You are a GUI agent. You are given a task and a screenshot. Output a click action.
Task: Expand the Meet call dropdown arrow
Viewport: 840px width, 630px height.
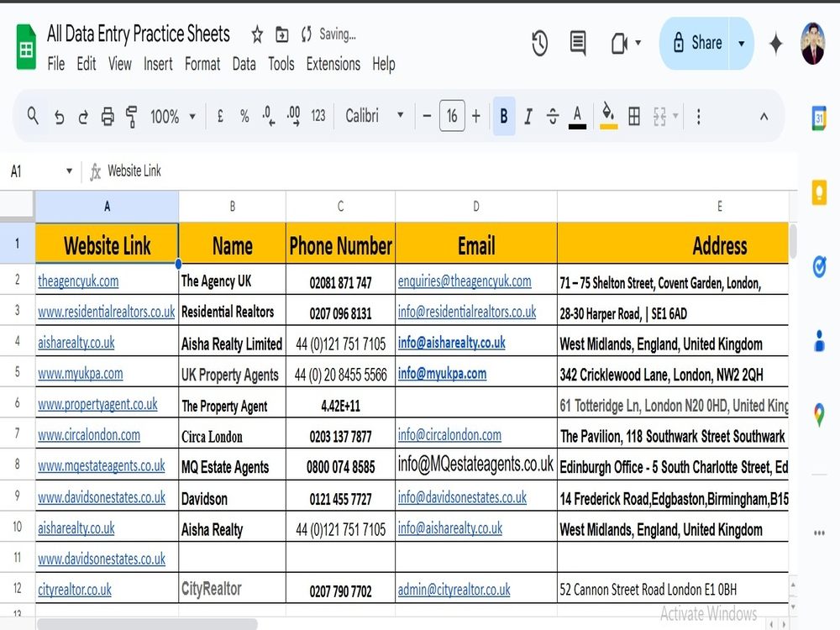638,43
